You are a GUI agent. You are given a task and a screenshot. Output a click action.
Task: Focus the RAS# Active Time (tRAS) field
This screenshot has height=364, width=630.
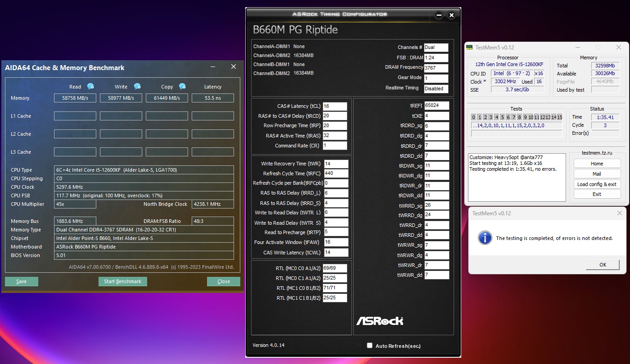(335, 136)
